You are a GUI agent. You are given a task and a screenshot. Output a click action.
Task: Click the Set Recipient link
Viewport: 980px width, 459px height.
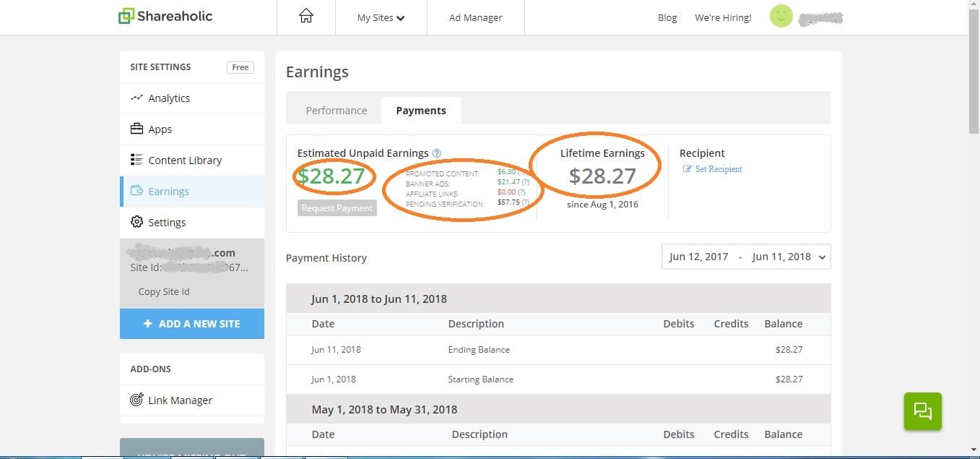click(x=712, y=169)
